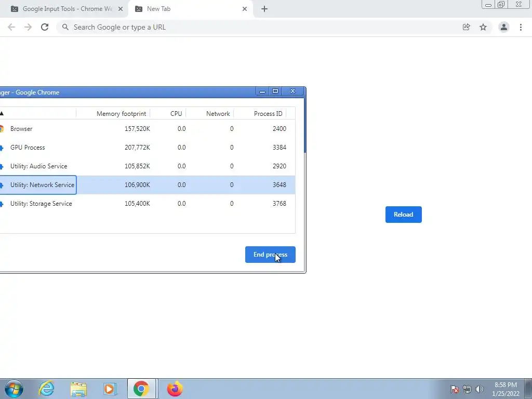Select the New Tab tab
The width and height of the screenshot is (532, 399).
click(190, 9)
